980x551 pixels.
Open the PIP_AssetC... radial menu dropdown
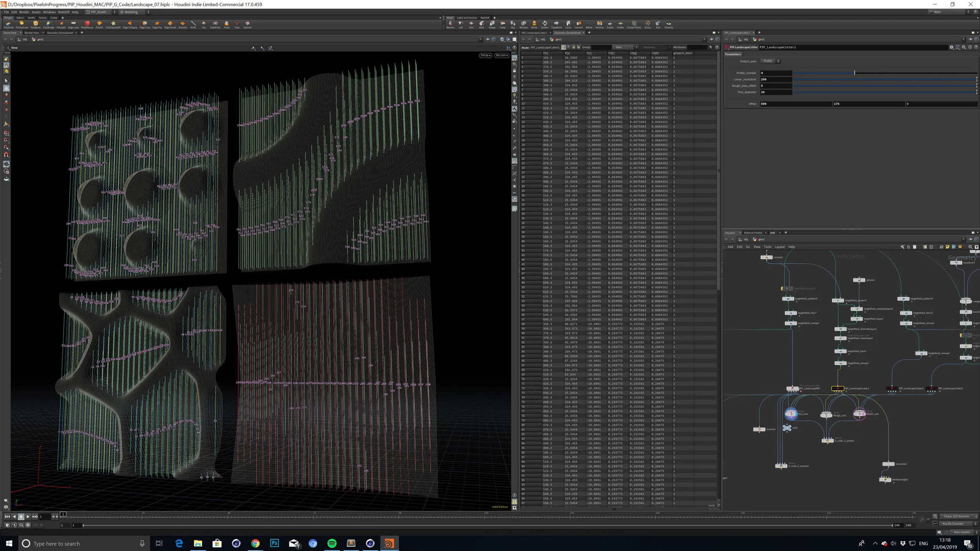click(101, 12)
